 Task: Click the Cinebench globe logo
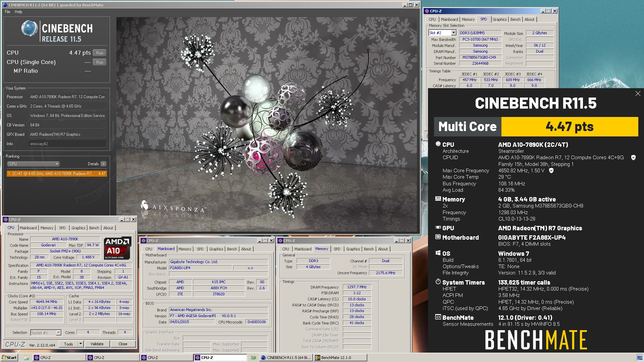click(x=30, y=28)
